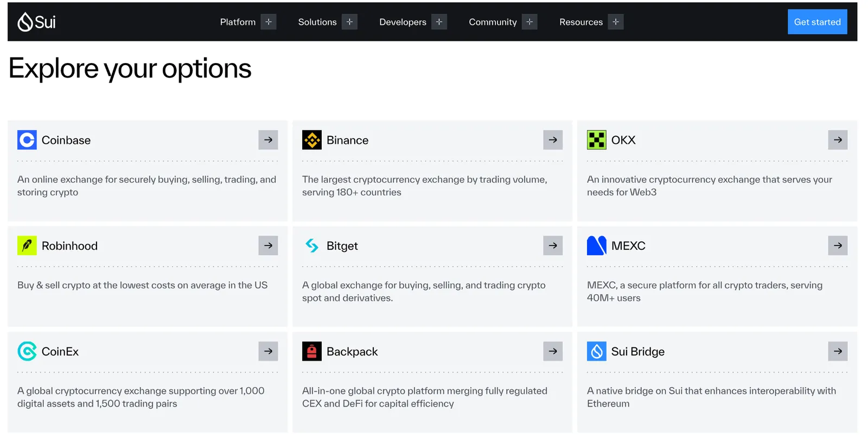Select the Sui Bridge card title
The width and height of the screenshot is (868, 437).
pos(638,352)
